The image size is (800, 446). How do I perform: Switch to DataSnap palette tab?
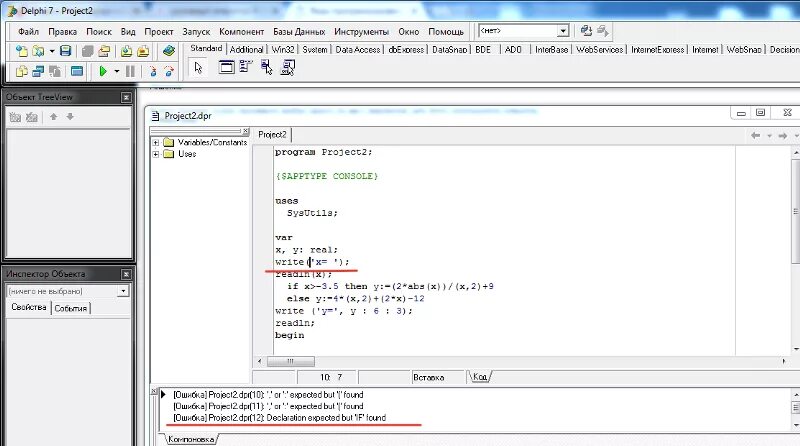449,49
